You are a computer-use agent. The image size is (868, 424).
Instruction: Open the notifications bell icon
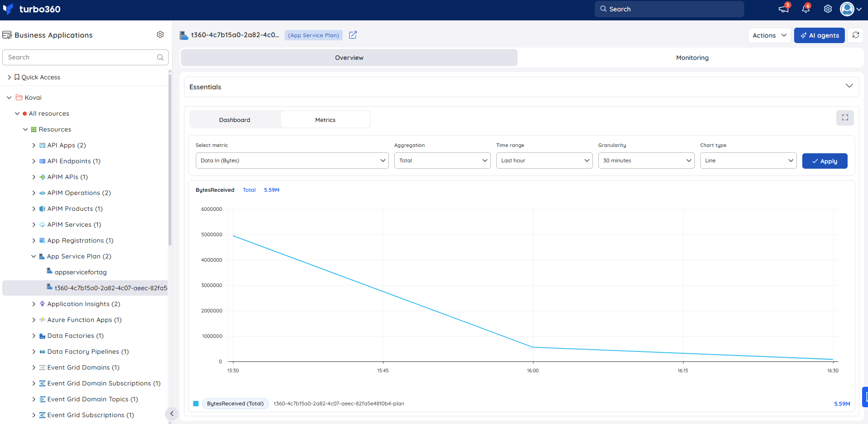click(806, 9)
